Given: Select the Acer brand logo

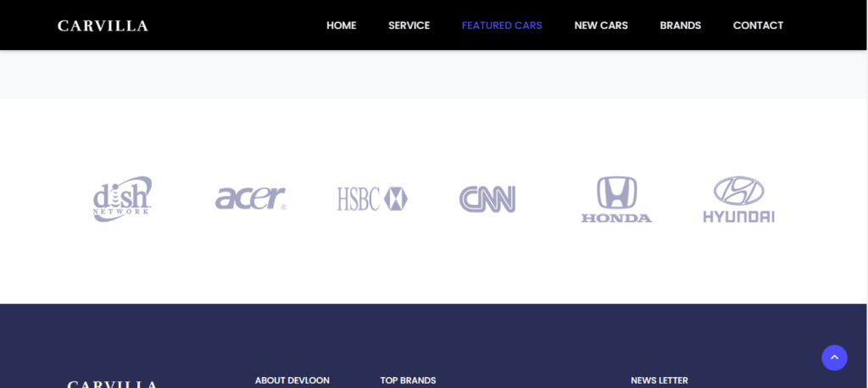Looking at the screenshot, I should [x=250, y=198].
